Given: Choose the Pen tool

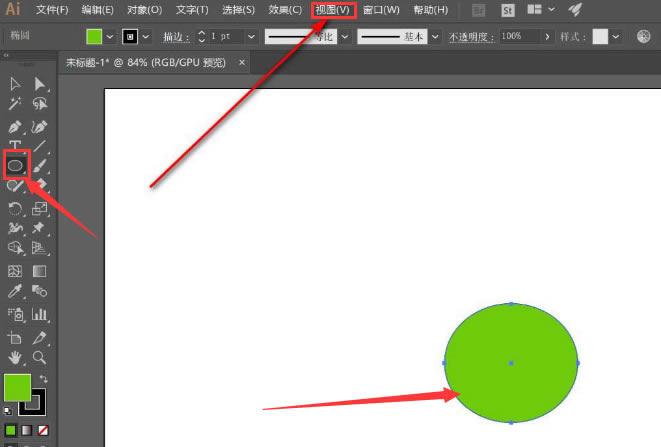Looking at the screenshot, I should 15,127.
